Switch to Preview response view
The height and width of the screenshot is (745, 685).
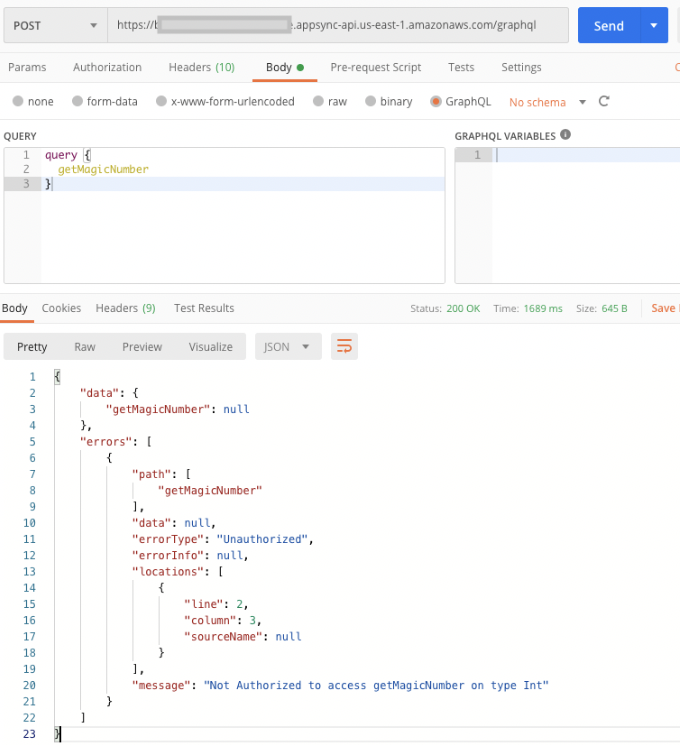(x=142, y=347)
